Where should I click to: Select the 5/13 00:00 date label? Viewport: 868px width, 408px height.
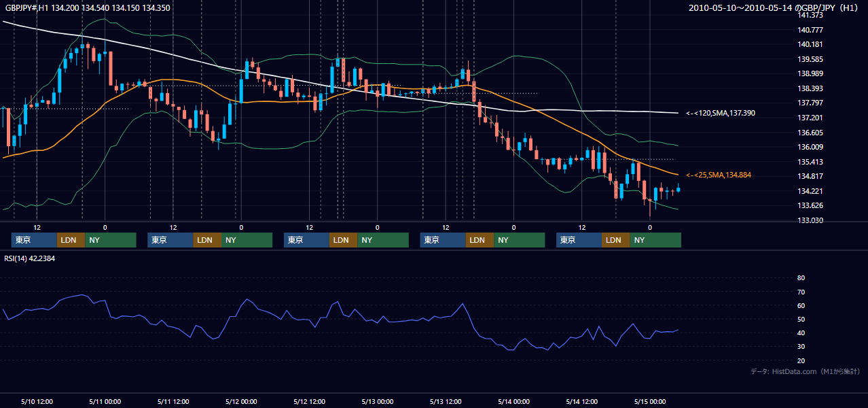coord(377,401)
